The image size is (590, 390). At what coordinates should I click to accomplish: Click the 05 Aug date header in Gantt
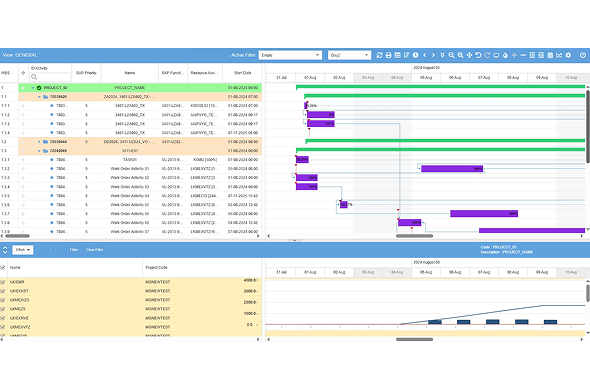pos(426,78)
